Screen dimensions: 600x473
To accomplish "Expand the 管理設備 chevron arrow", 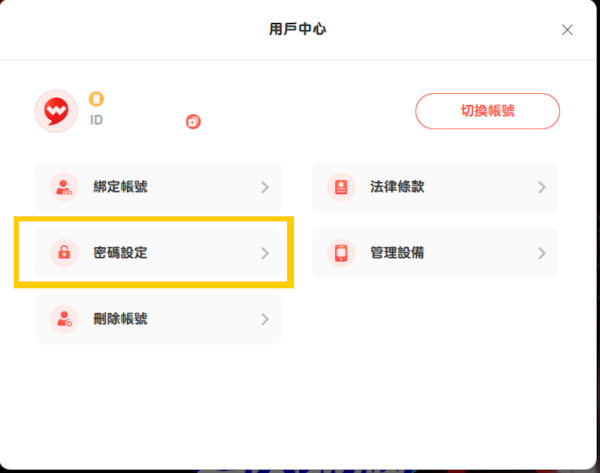I will point(541,253).
